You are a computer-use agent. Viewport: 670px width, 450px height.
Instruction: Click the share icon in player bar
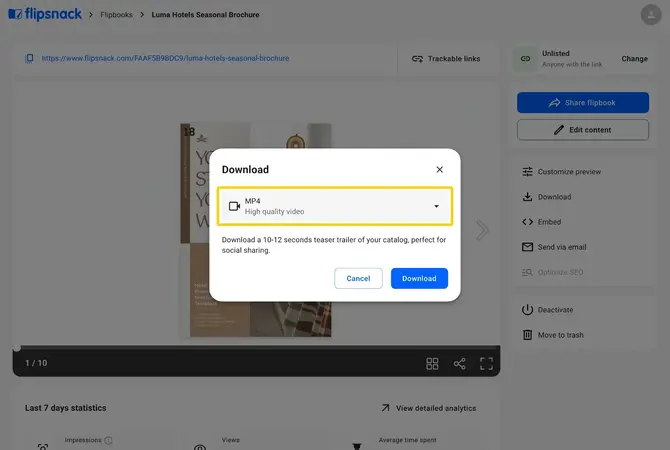click(x=459, y=364)
